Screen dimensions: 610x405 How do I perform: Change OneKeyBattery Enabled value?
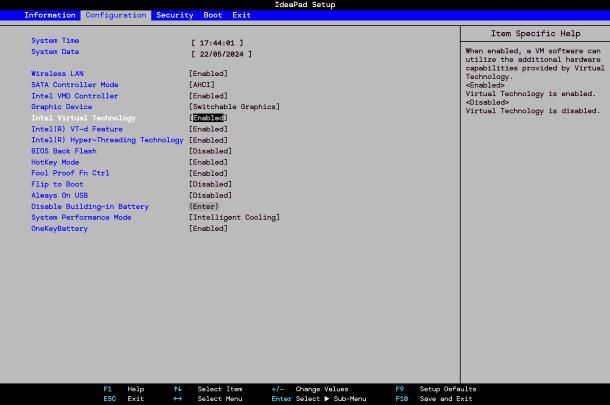(x=209, y=229)
